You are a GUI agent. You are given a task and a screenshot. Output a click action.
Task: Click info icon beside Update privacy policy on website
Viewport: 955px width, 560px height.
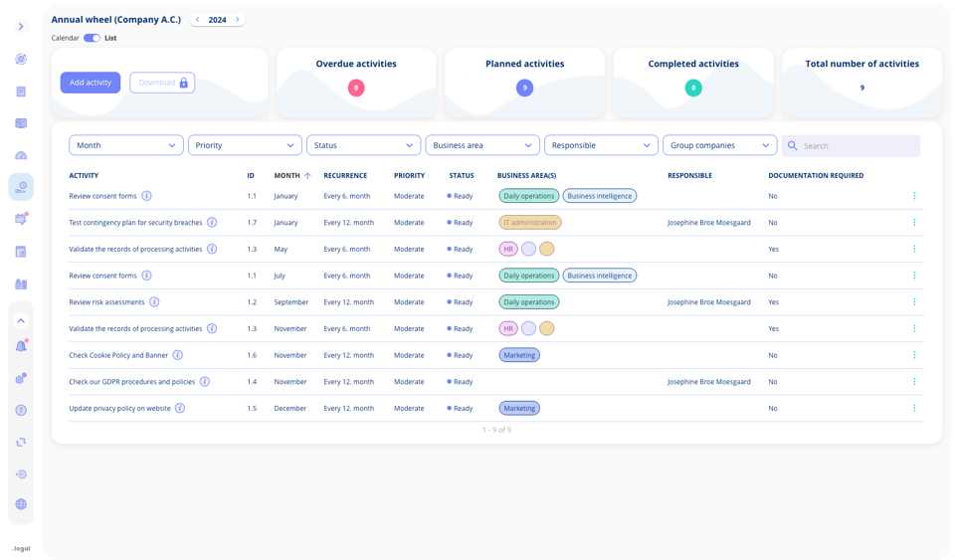[x=180, y=409]
